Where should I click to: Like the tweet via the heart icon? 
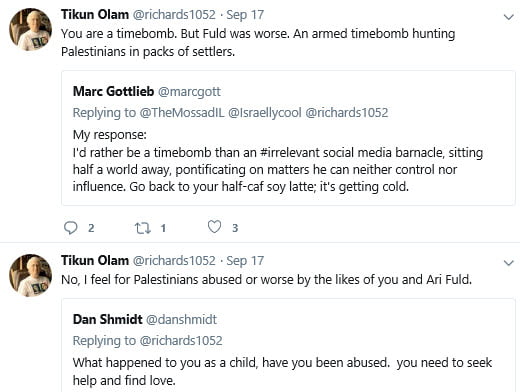pyautogui.click(x=214, y=227)
